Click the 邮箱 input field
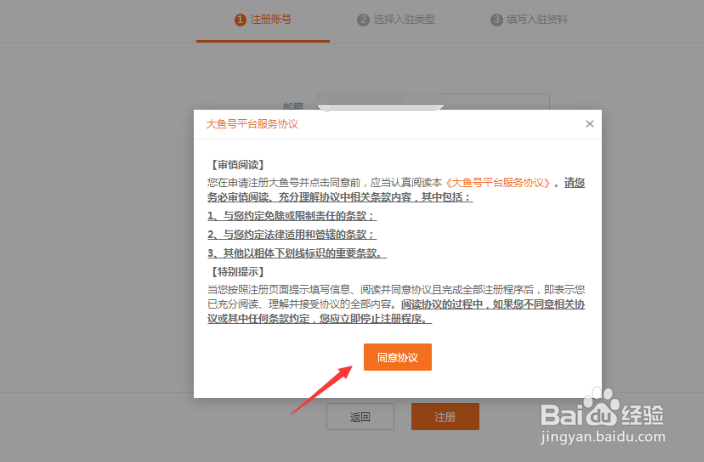 coord(433,102)
